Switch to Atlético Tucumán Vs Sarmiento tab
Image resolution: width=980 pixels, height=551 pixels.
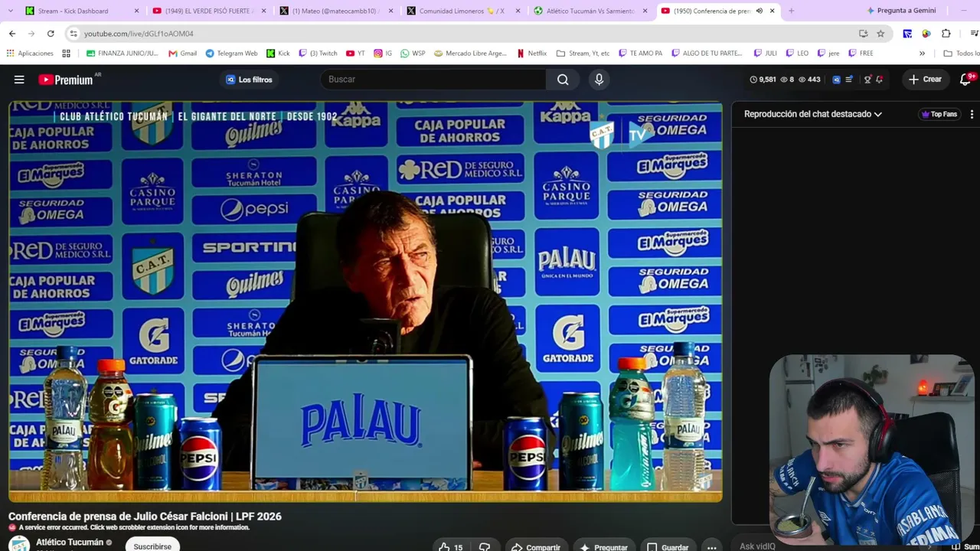tap(590, 11)
